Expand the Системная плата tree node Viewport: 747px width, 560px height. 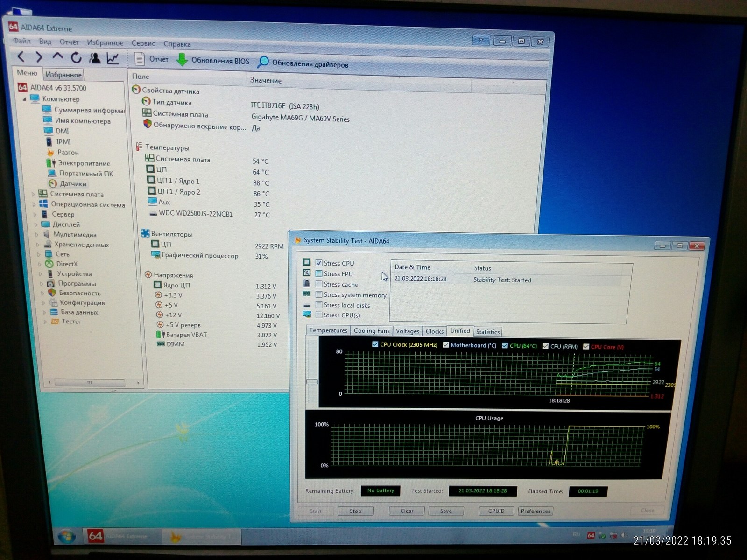tap(33, 194)
